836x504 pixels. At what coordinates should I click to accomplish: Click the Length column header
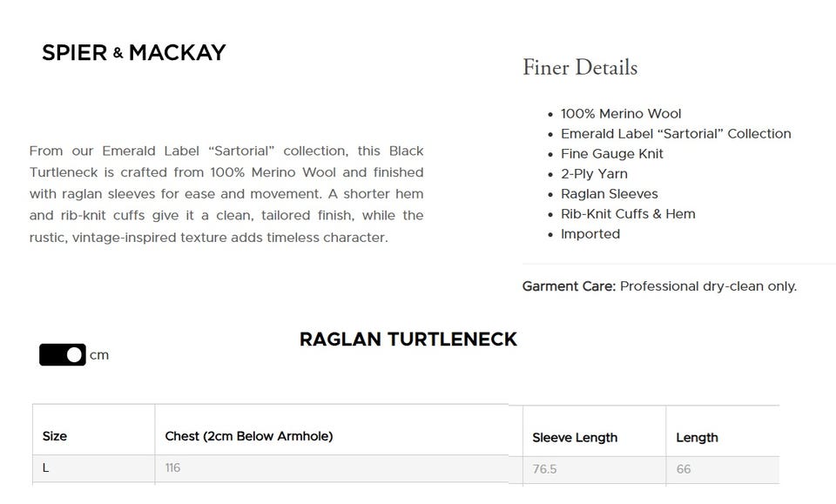(x=697, y=438)
